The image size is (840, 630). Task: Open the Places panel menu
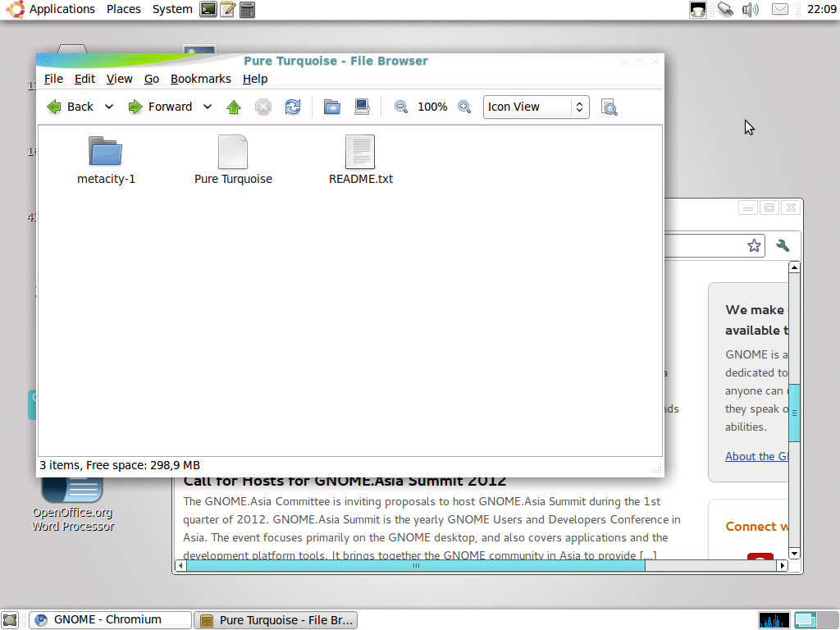[124, 9]
